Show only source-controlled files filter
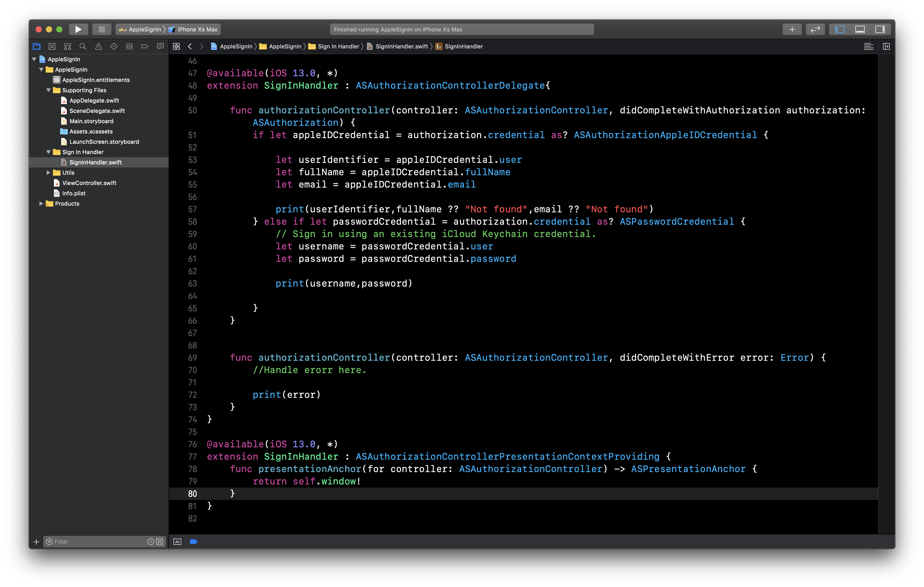This screenshot has width=924, height=587. click(x=160, y=541)
